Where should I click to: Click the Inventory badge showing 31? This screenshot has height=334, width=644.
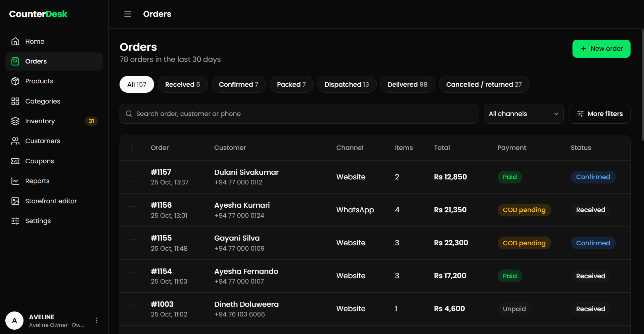coord(91,121)
